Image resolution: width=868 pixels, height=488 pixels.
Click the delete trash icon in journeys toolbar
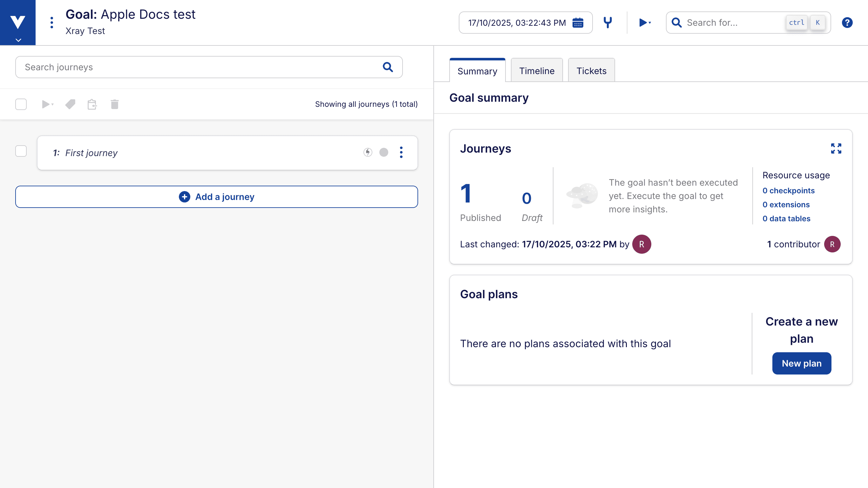pyautogui.click(x=115, y=104)
